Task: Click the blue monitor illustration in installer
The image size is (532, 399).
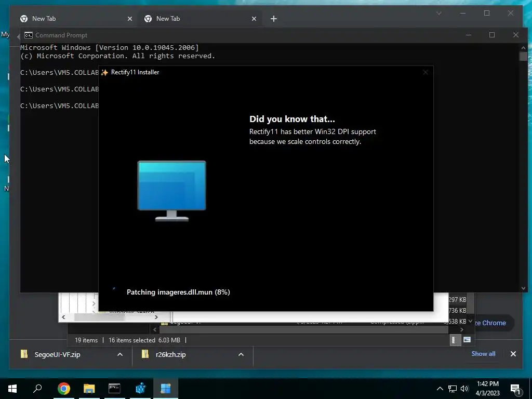Action: click(x=171, y=191)
